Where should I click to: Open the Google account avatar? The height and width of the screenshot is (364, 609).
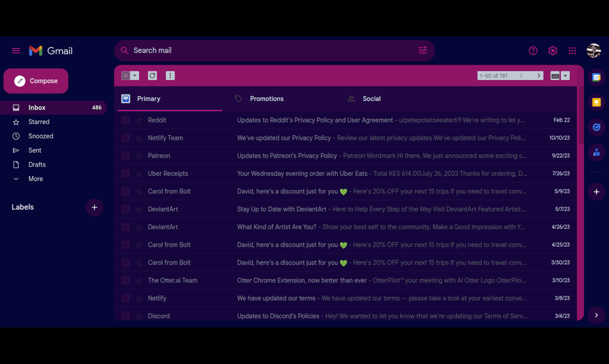594,51
